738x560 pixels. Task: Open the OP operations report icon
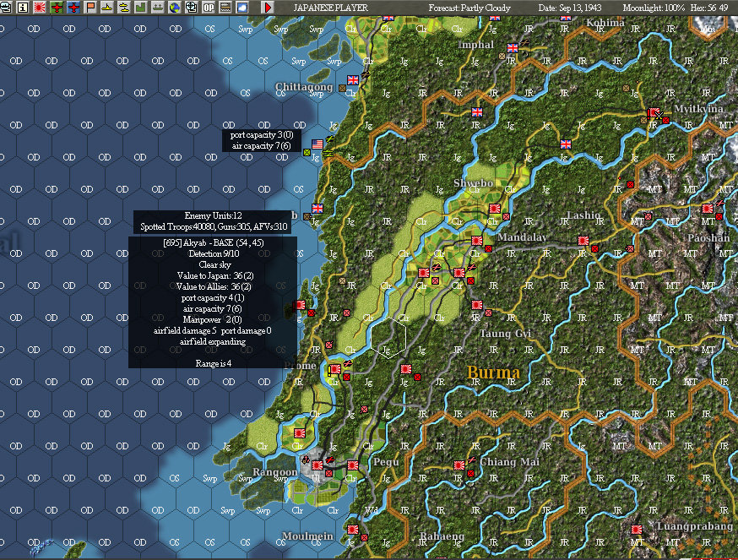click(209, 7)
